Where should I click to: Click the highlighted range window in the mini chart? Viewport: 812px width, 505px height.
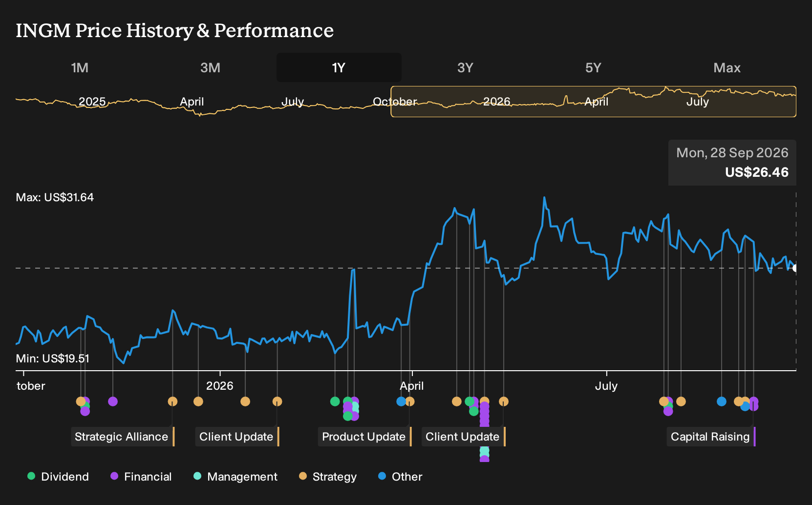(x=593, y=102)
